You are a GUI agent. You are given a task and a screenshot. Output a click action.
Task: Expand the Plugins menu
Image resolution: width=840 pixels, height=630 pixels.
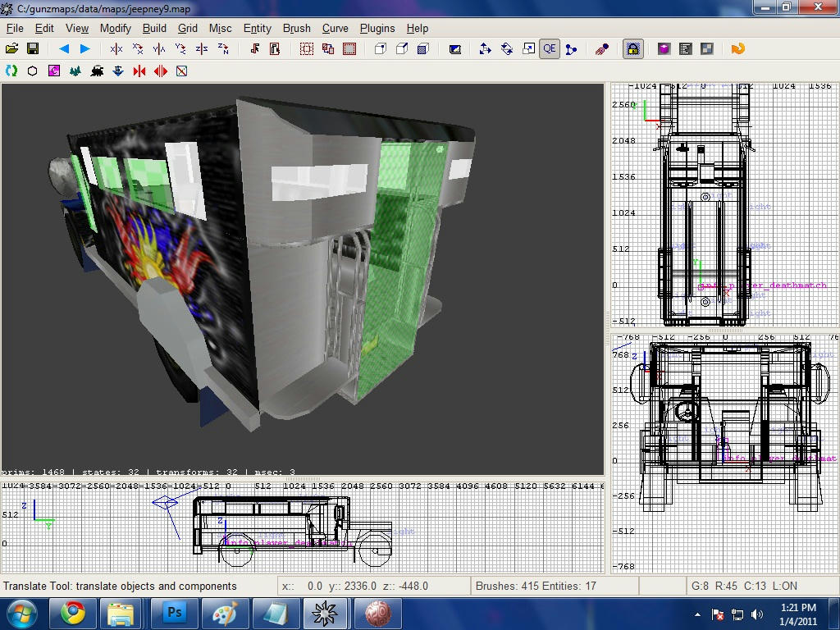pos(377,28)
